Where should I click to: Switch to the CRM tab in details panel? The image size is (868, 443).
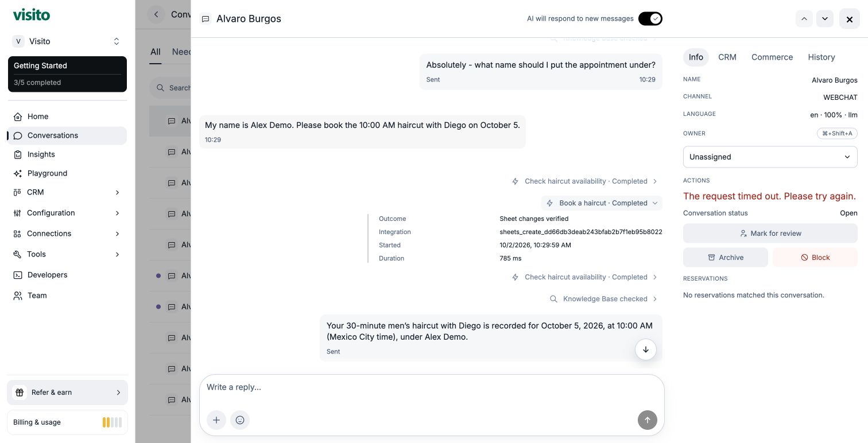coord(727,57)
